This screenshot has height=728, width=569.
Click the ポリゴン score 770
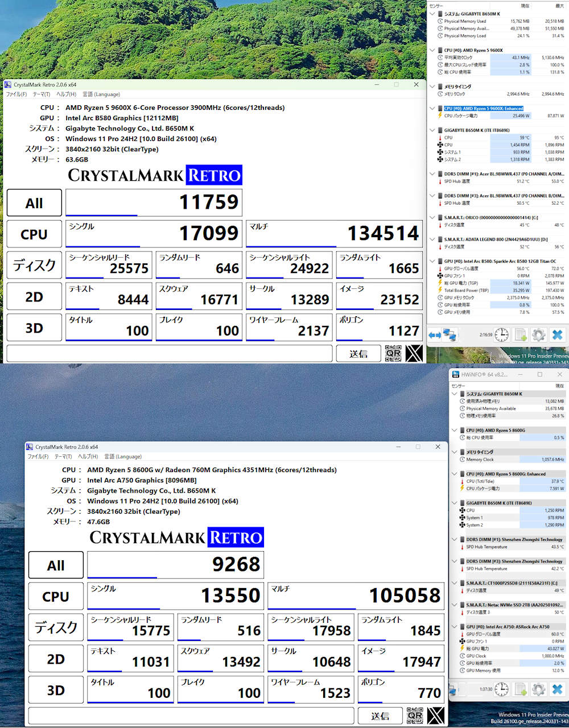tap(430, 693)
